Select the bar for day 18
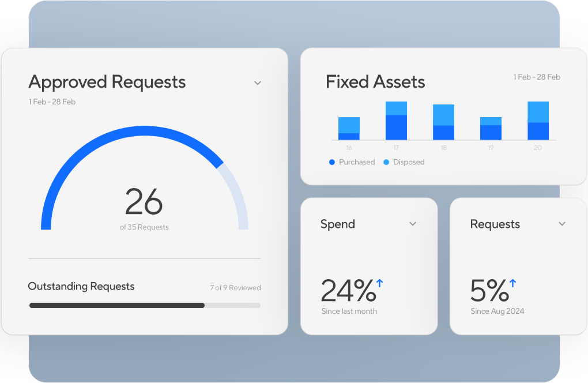The height and width of the screenshot is (383, 588). (x=443, y=122)
